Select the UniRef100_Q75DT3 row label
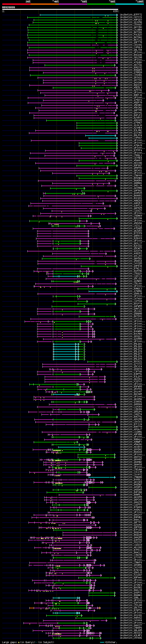146x644 pixels. click(131, 100)
